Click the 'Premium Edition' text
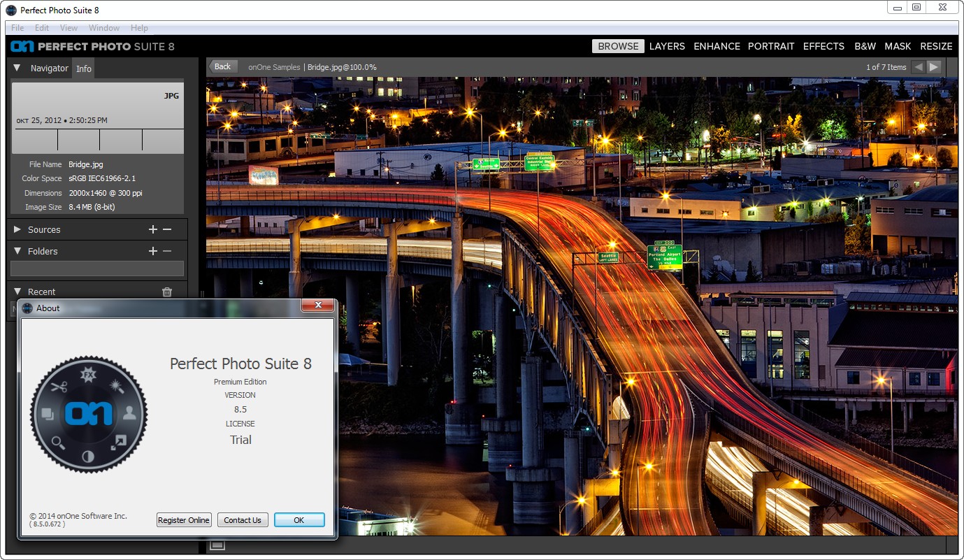 point(240,382)
